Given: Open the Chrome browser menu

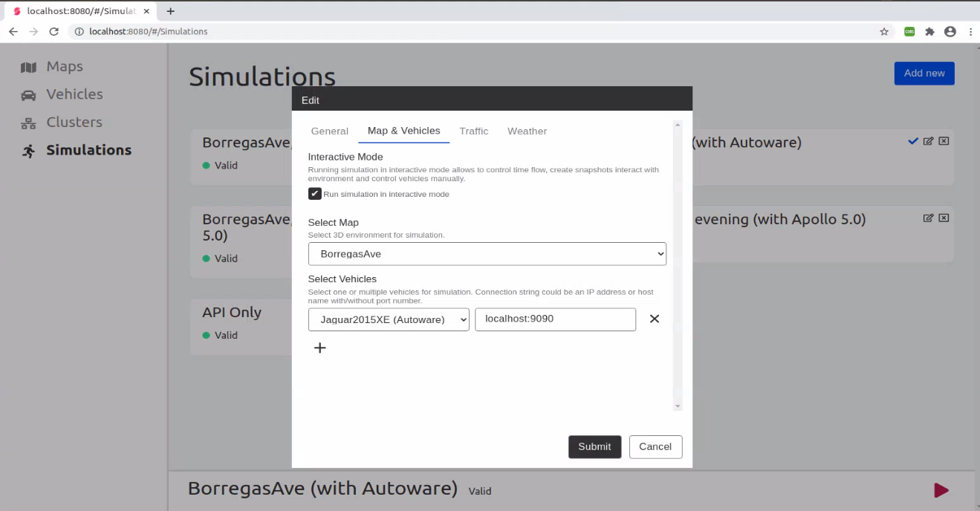Looking at the screenshot, I should 970,31.
